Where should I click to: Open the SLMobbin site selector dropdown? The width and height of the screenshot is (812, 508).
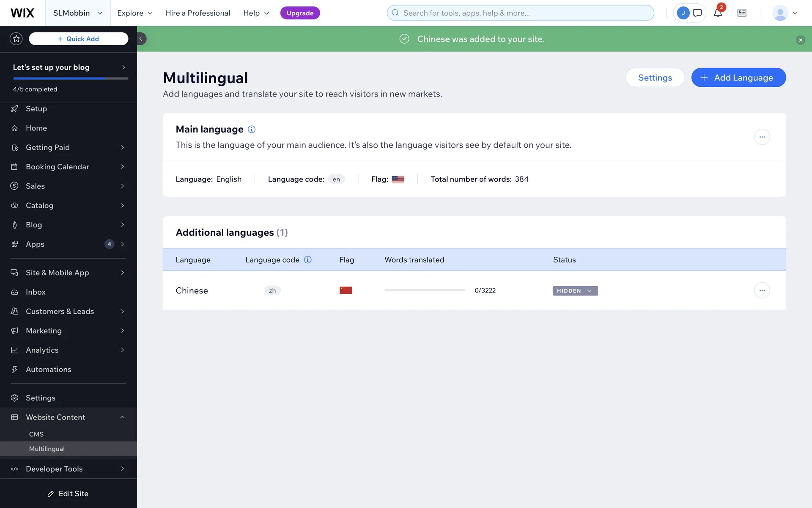(x=78, y=13)
